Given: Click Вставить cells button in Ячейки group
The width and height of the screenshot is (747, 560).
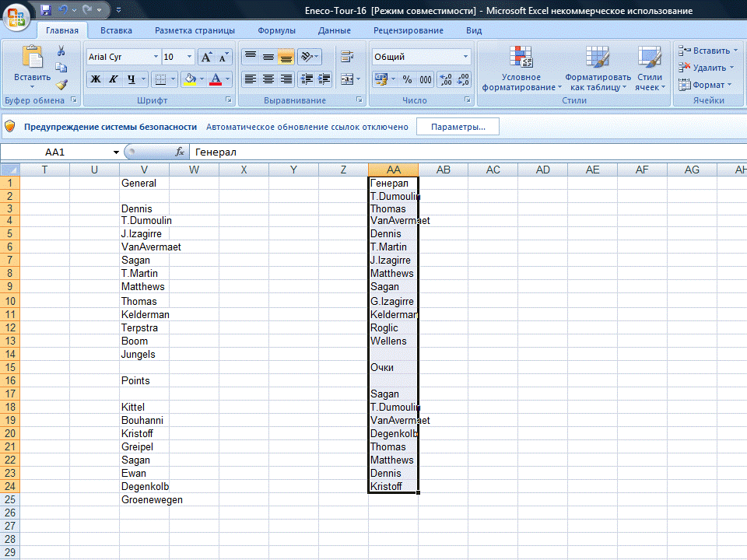Looking at the screenshot, I should tap(708, 51).
